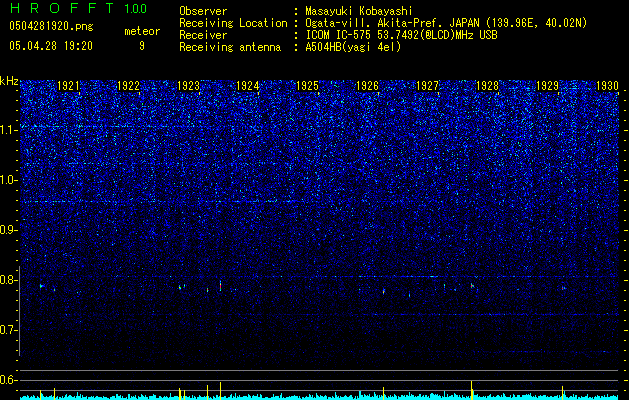Click the vertical gray bar at left edge

[19, 311]
